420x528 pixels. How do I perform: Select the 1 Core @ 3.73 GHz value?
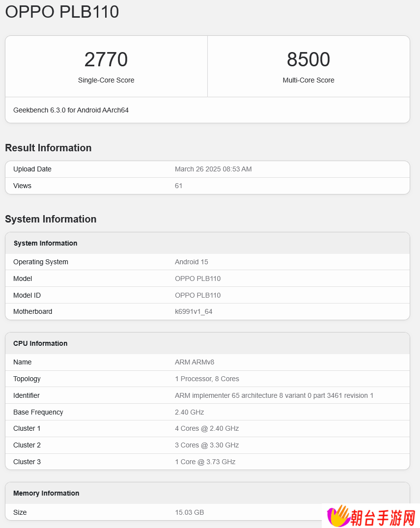coord(205,462)
